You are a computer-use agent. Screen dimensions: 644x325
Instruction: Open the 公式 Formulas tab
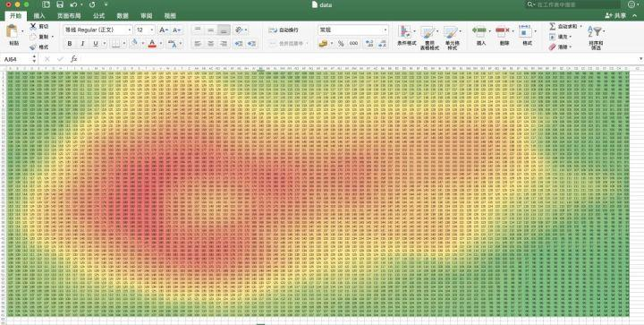[98, 15]
